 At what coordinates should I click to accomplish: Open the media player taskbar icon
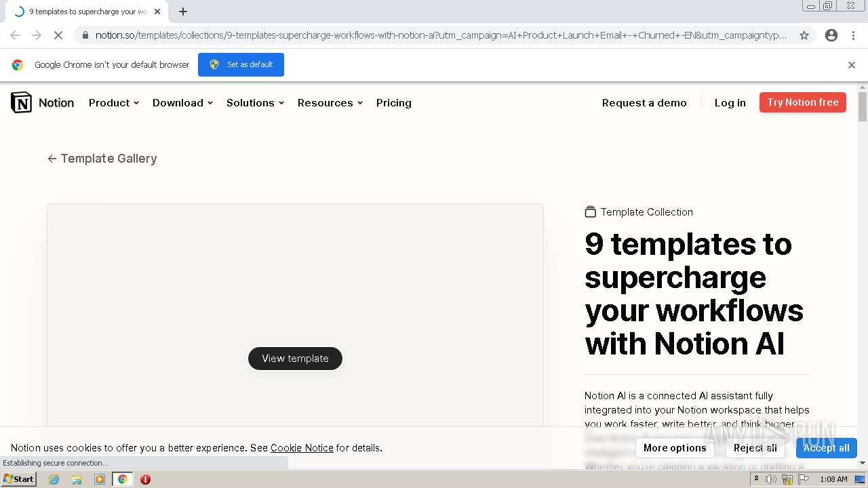[x=100, y=479]
